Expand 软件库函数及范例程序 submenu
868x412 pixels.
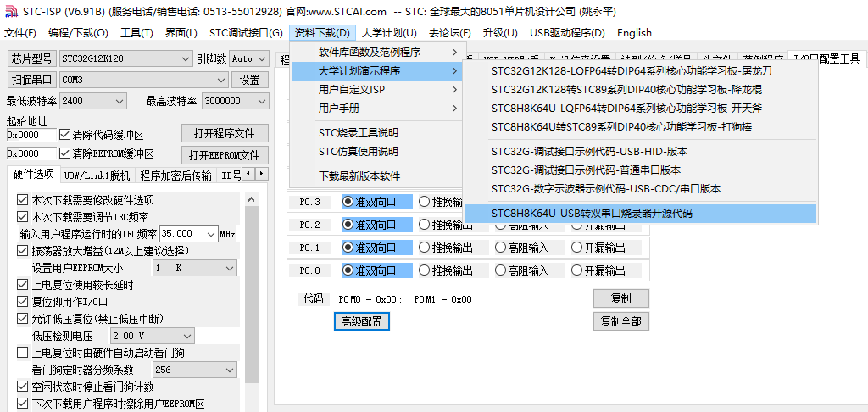pyautogui.click(x=378, y=53)
